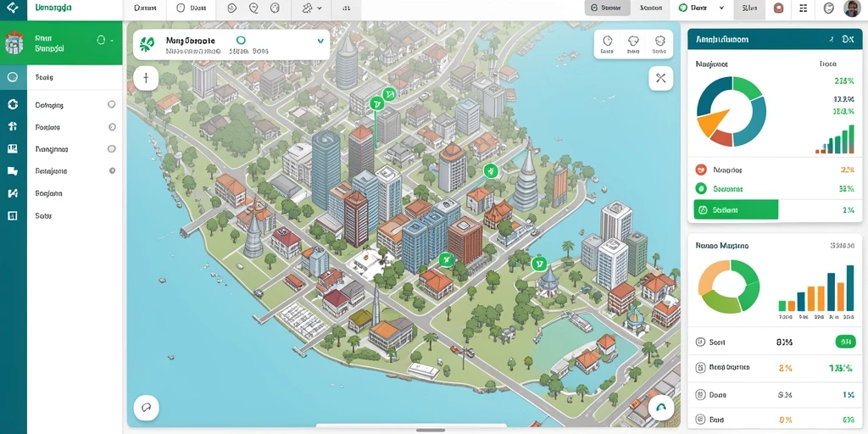Image resolution: width=868 pixels, height=434 pixels.
Task: Click the round button at map bottom-left
Action: [146, 408]
